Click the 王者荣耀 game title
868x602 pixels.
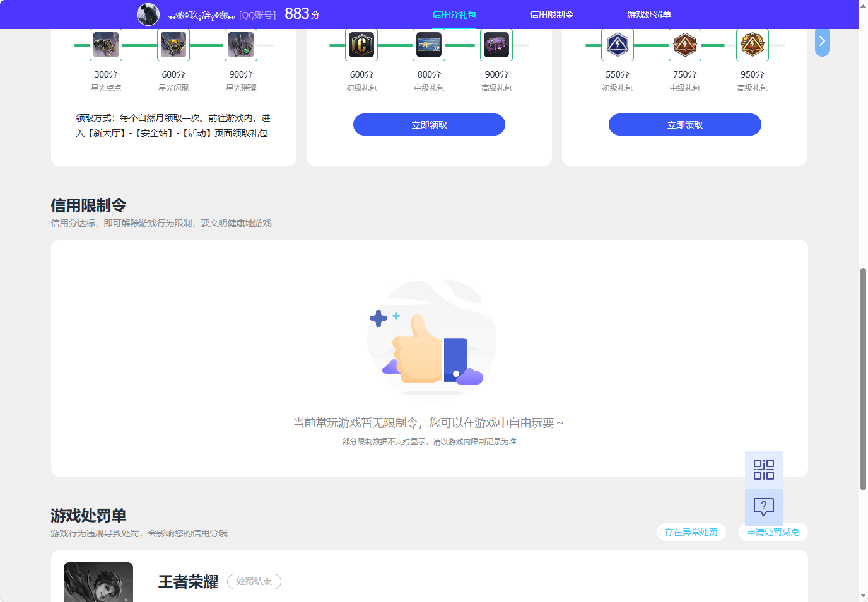tap(188, 582)
